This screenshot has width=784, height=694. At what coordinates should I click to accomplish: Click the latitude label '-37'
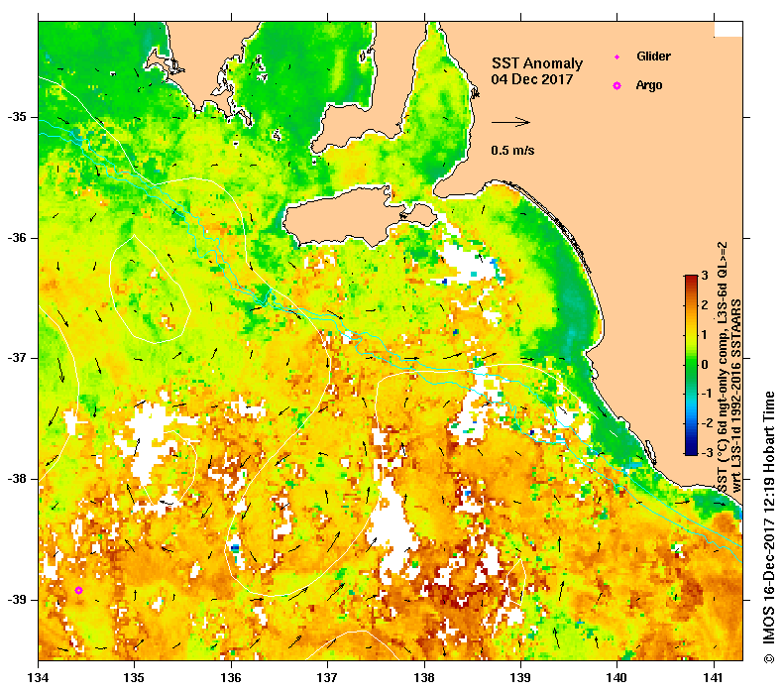(x=17, y=358)
